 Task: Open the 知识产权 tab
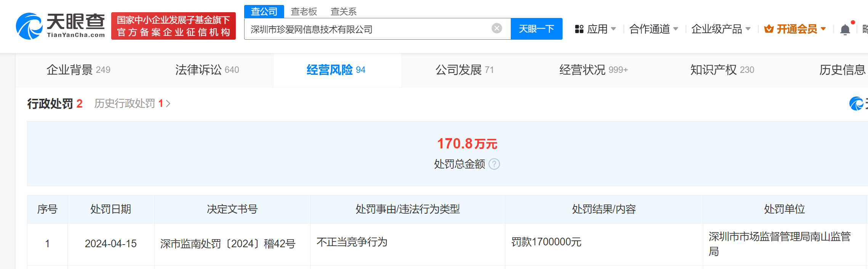pyautogui.click(x=722, y=70)
